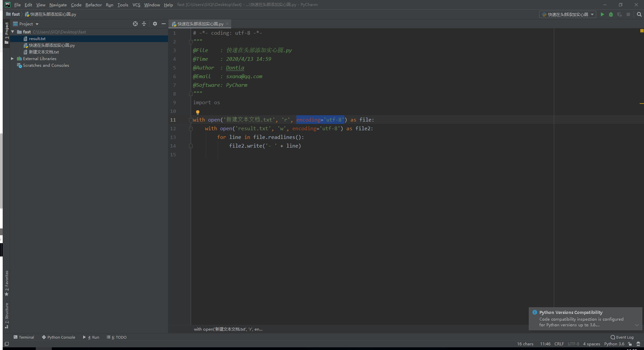Image resolution: width=644 pixels, height=350 pixels.
Task: Click the intention light bulb near line 10
Action: [198, 112]
